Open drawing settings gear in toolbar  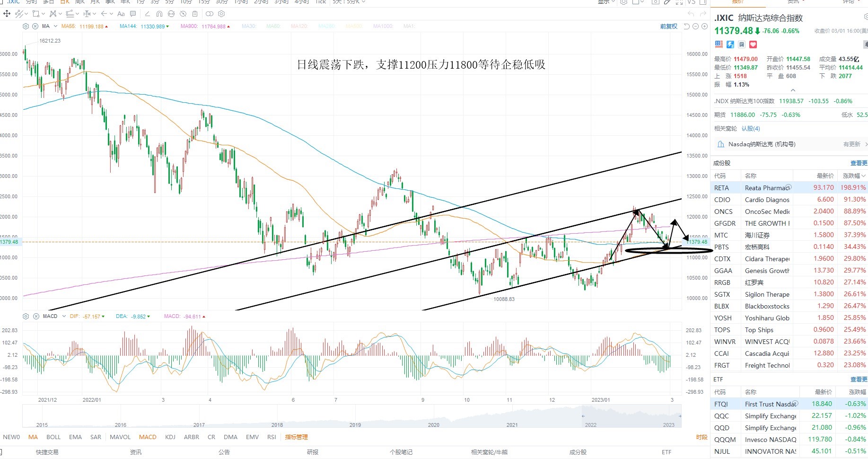pyautogui.click(x=221, y=14)
